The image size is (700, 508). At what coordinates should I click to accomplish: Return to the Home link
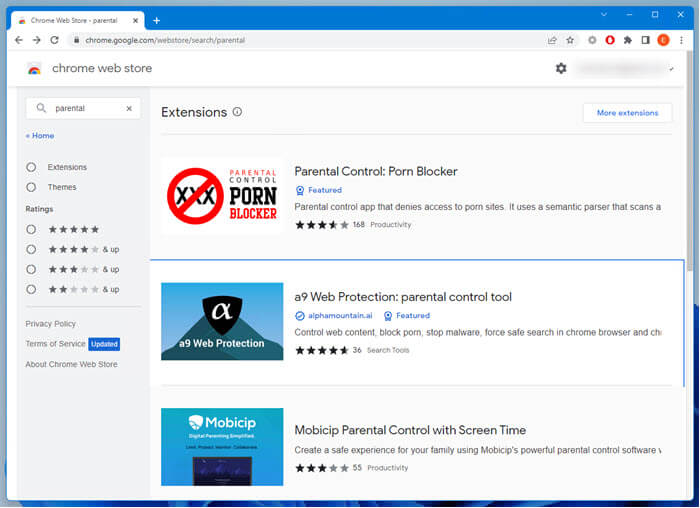pyautogui.click(x=40, y=136)
